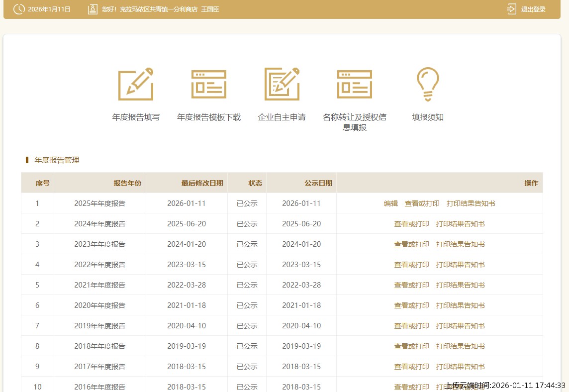Print result notice for 2021 report
Viewport: 569px width, 392px height.
pyautogui.click(x=460, y=285)
